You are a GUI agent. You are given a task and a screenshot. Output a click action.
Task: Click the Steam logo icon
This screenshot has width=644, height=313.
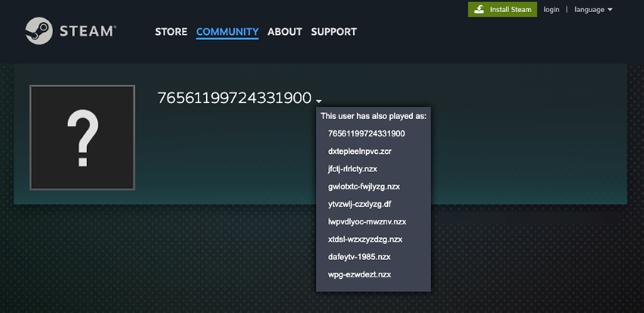click(x=39, y=32)
